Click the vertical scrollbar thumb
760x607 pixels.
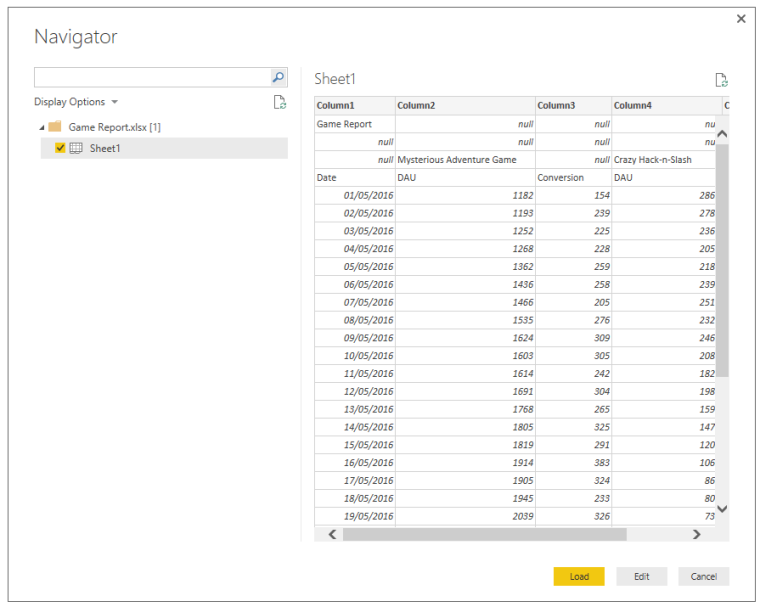pos(722,260)
